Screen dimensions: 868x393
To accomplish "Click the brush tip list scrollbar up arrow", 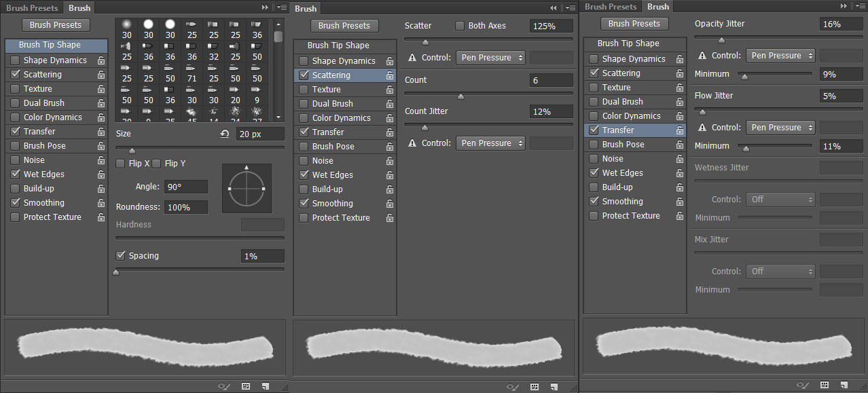I will pos(278,24).
